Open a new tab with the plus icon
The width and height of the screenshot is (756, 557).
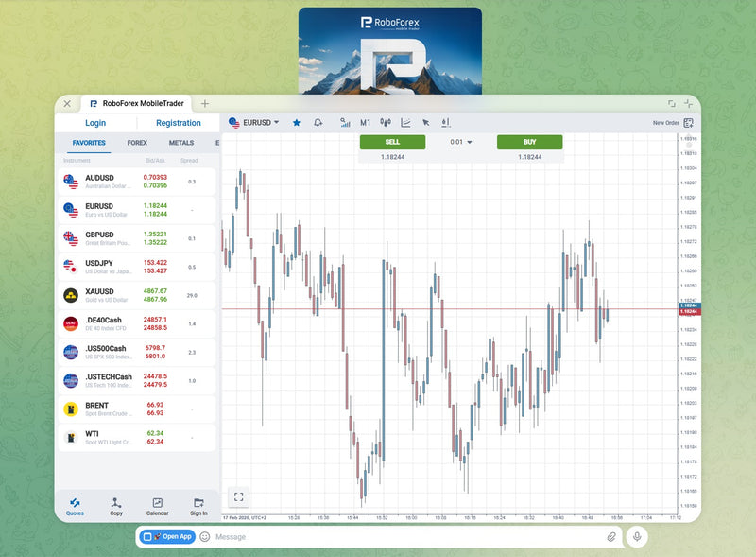(205, 103)
